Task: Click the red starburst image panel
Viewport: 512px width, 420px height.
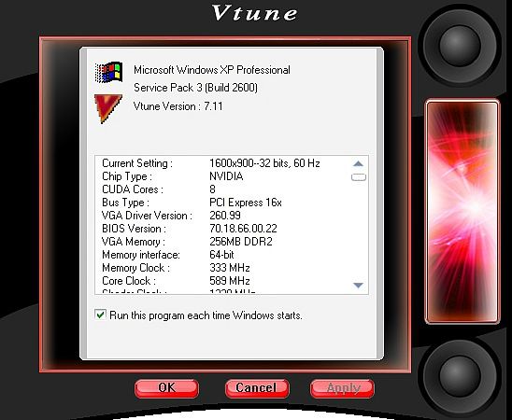Action: pos(462,211)
